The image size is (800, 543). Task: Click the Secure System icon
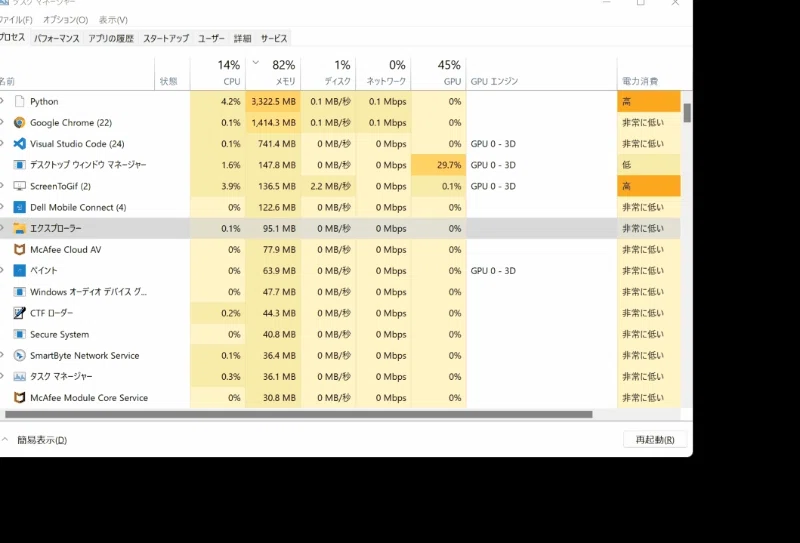pos(19,334)
